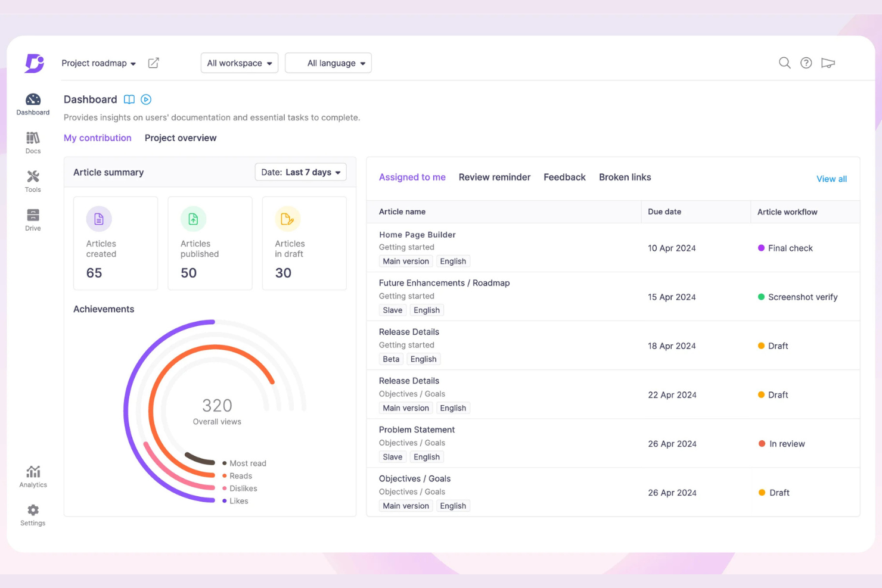Image resolution: width=882 pixels, height=588 pixels.
Task: Click the Likes legend entry
Action: pyautogui.click(x=235, y=500)
